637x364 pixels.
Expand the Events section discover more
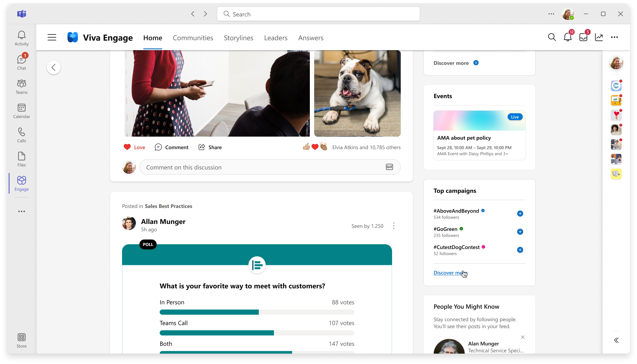click(x=476, y=62)
